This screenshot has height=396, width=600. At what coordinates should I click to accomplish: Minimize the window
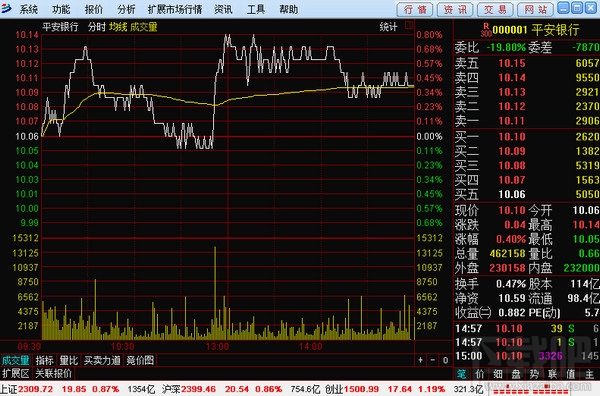pos(563,8)
